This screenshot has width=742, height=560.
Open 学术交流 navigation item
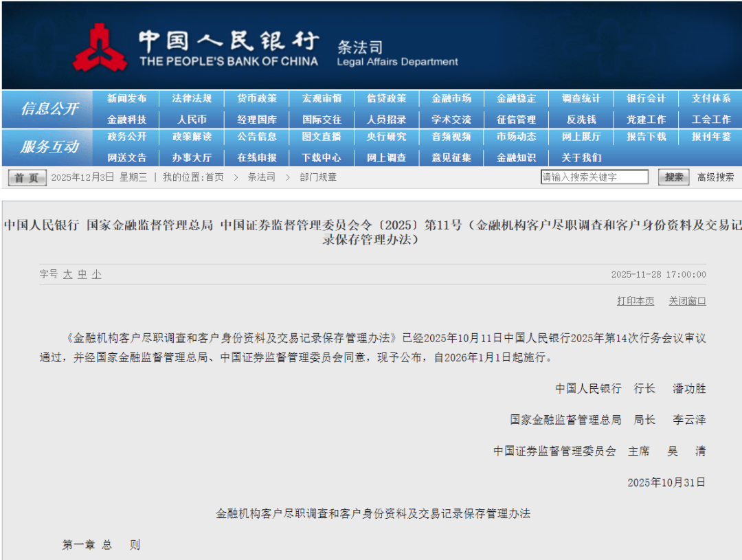point(451,120)
